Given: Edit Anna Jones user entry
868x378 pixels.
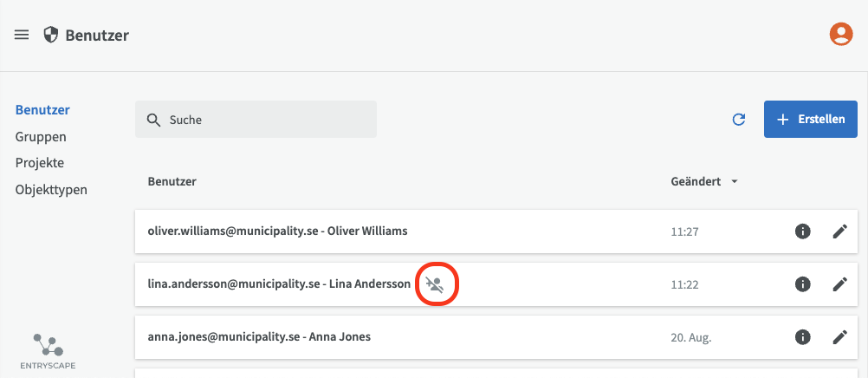Looking at the screenshot, I should tap(839, 336).
